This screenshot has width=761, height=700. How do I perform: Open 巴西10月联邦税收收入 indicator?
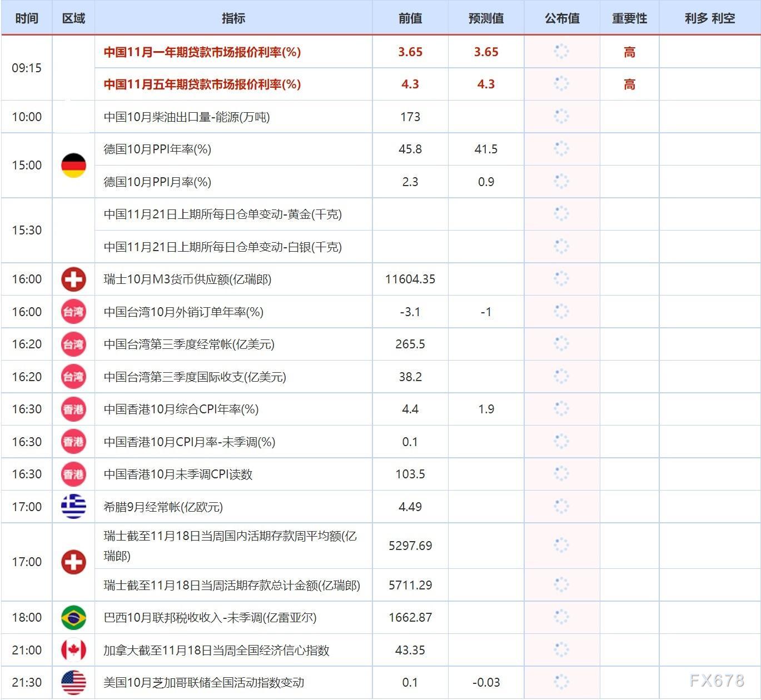[x=210, y=617]
